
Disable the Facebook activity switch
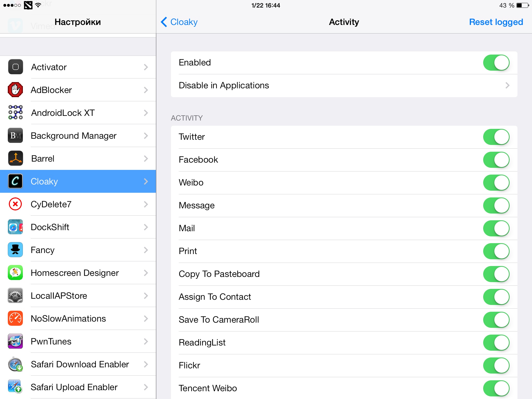496,160
